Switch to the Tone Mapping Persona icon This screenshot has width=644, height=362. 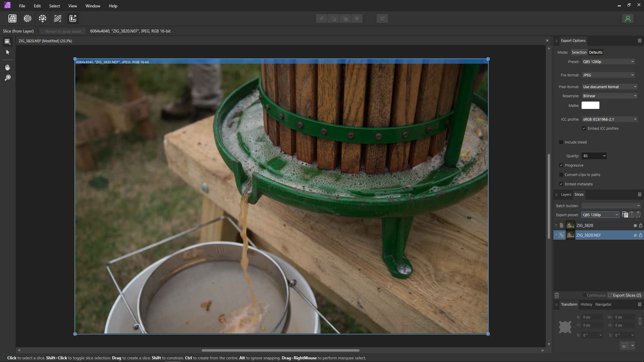tap(58, 18)
